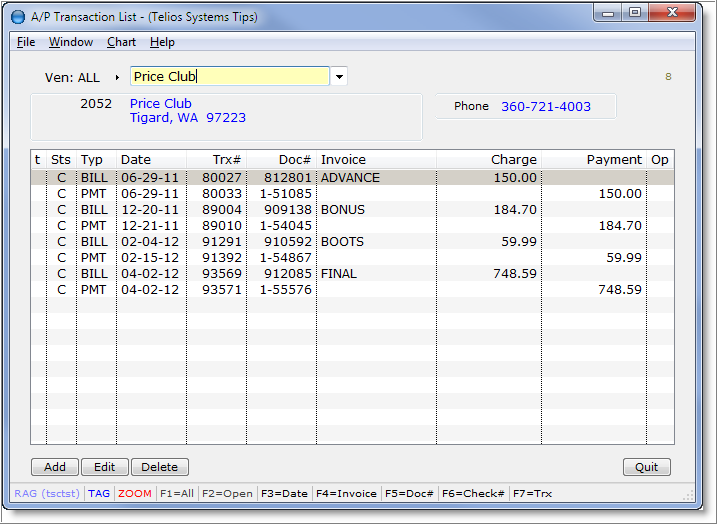Sort by the Date column header

136,160
